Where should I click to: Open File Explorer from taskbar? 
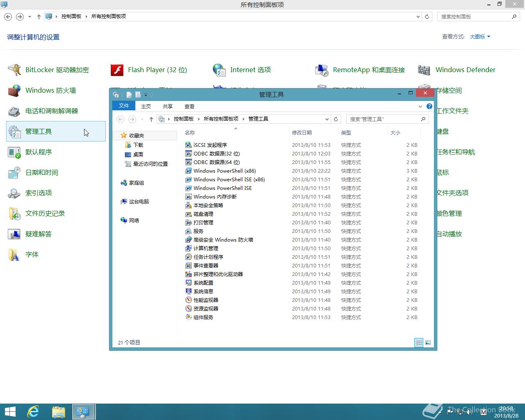click(x=59, y=412)
